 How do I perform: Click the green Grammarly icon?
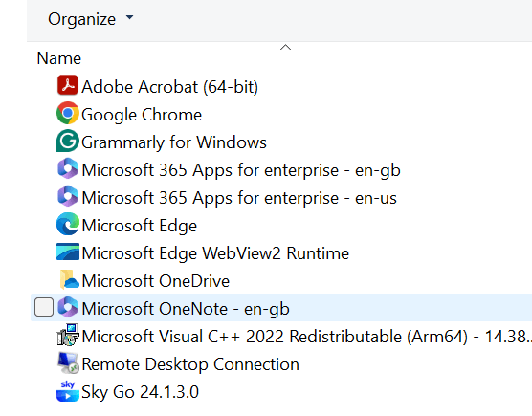coord(68,141)
